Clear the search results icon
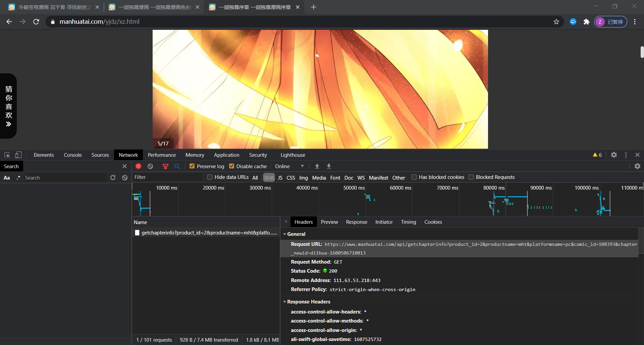644x345 pixels. click(x=125, y=178)
